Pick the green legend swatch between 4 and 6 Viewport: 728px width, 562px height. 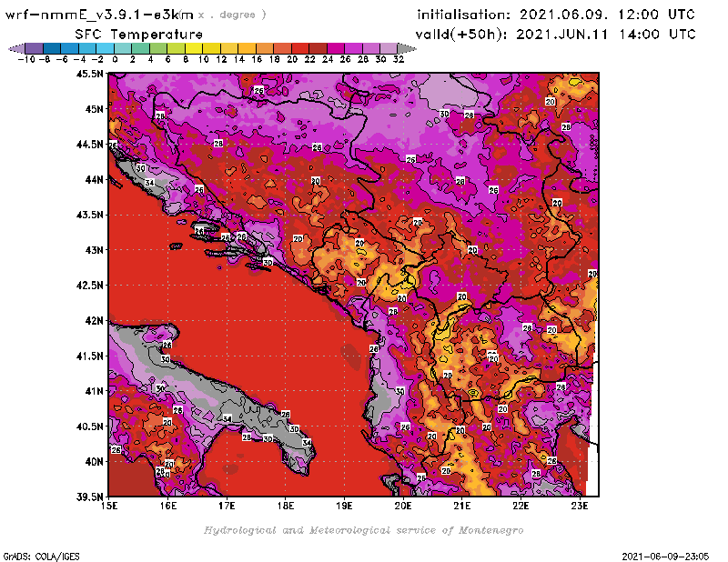(158, 48)
